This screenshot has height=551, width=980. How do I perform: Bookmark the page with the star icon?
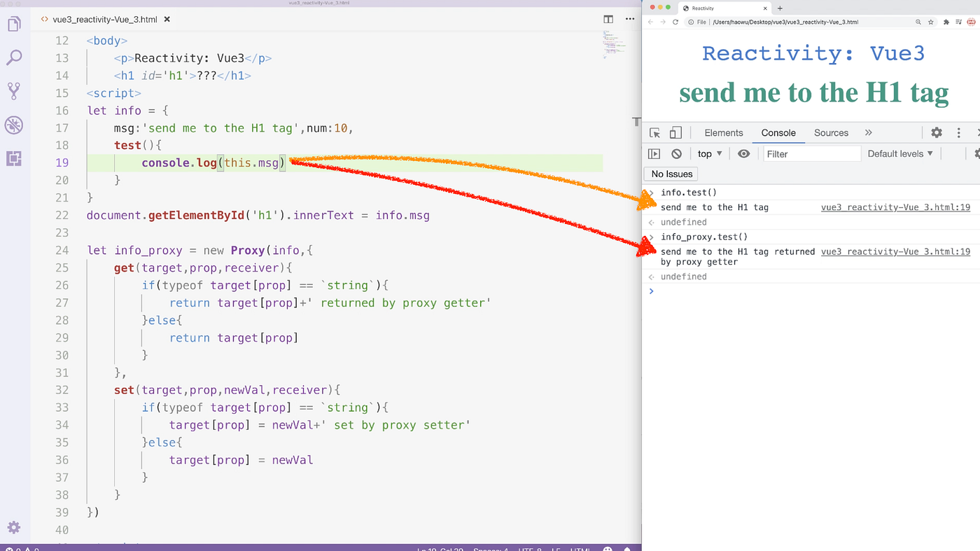(931, 22)
